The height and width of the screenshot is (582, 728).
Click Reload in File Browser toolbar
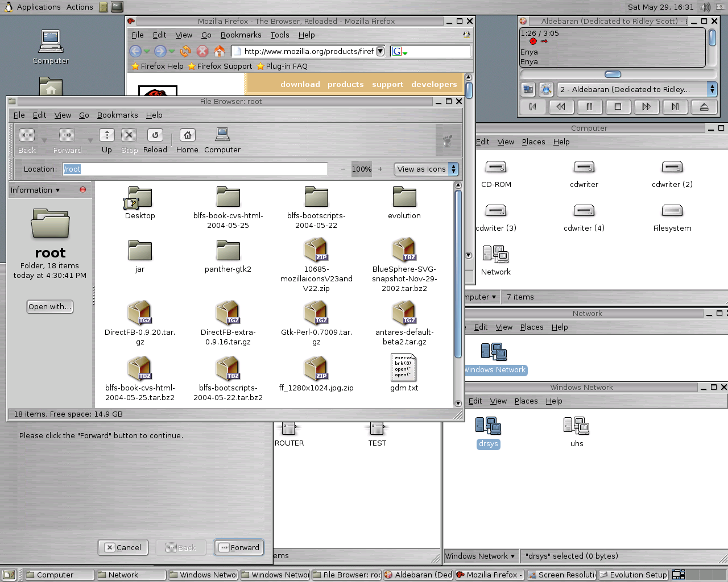[155, 141]
